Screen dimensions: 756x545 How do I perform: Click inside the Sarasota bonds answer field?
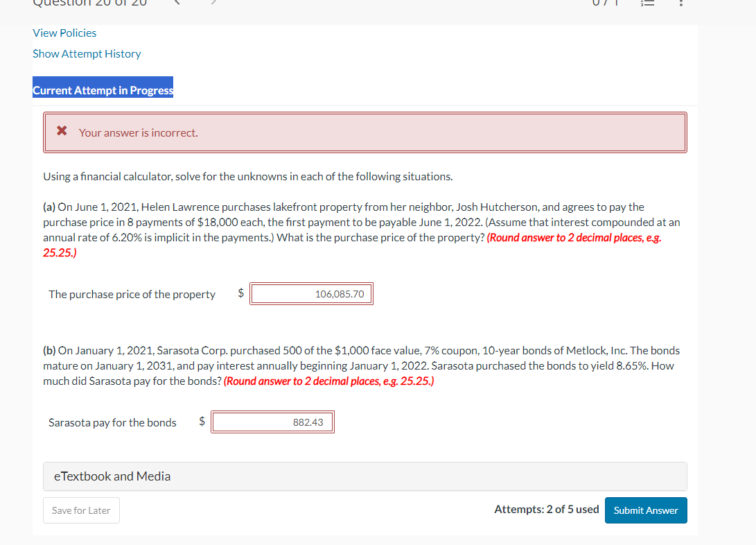point(272,422)
